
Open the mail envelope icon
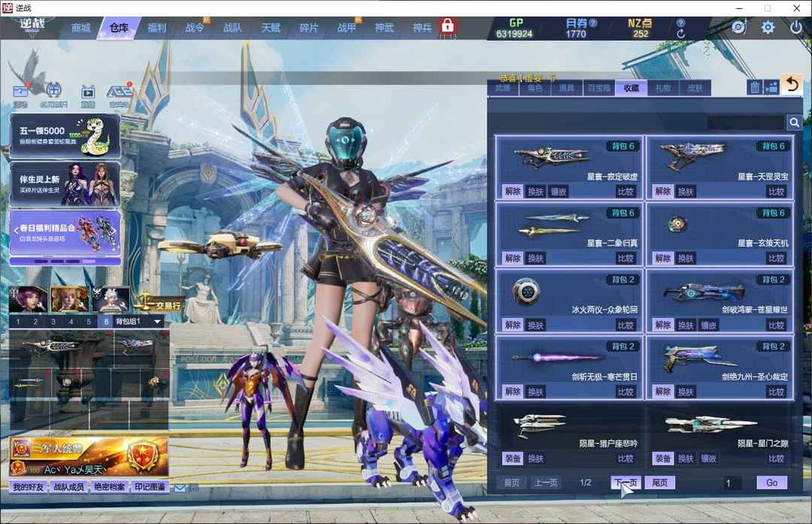[180, 488]
